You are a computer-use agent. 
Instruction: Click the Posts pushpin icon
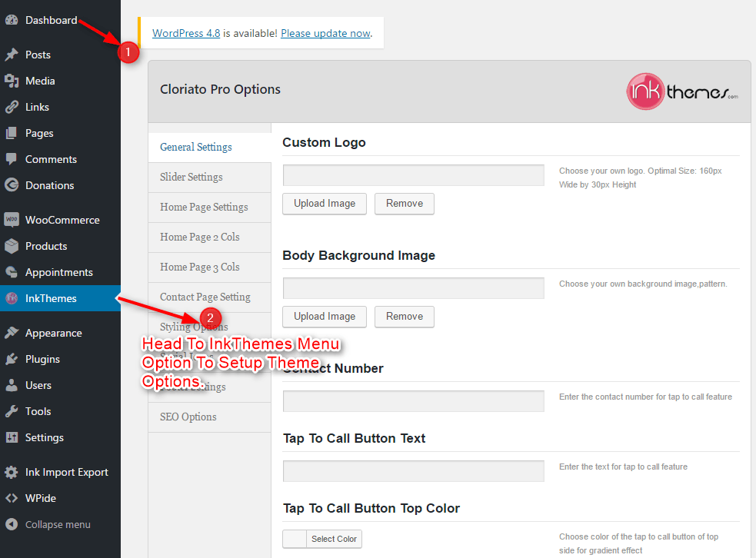coord(12,55)
